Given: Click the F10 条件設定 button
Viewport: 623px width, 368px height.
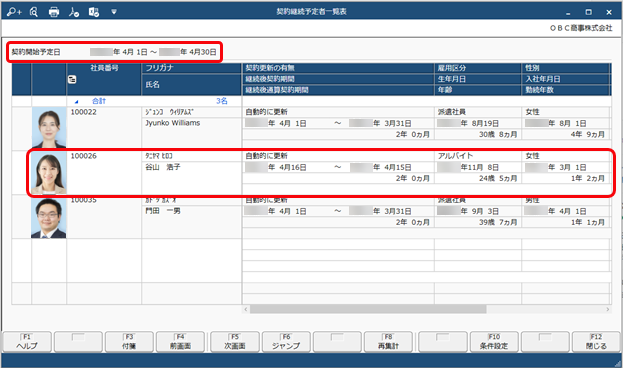Looking at the screenshot, I should (x=494, y=342).
